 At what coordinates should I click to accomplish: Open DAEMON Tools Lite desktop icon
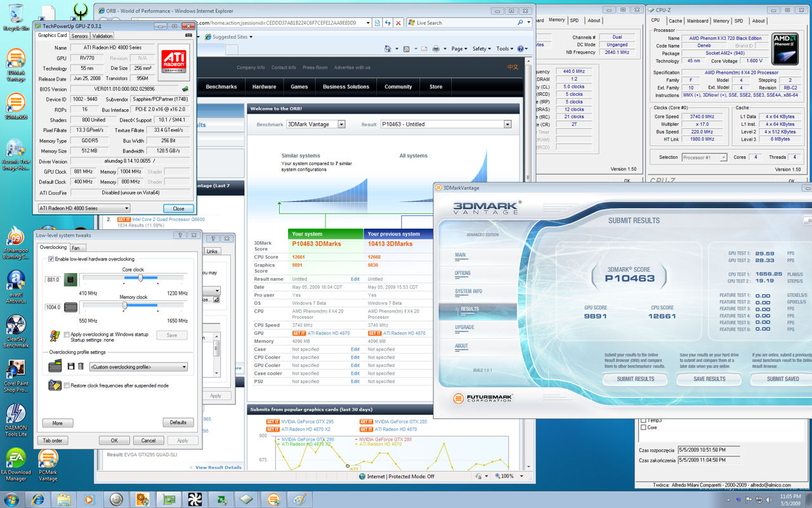(15, 420)
